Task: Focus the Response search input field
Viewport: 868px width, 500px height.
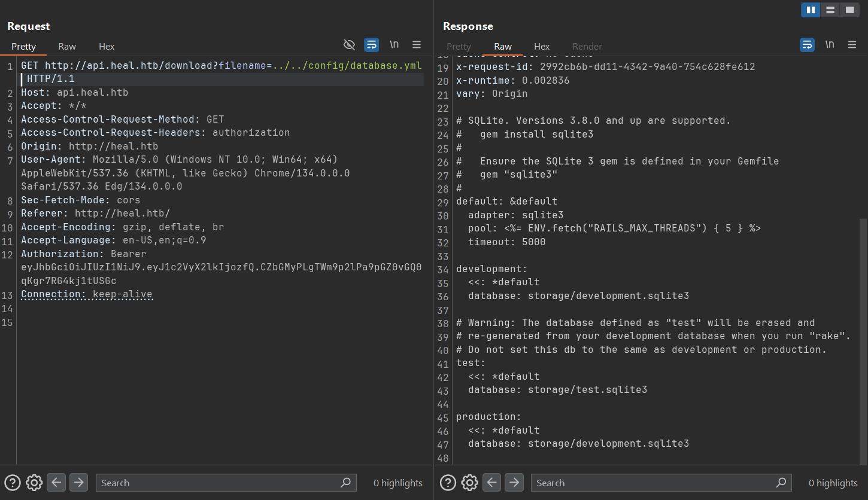Action: point(661,483)
